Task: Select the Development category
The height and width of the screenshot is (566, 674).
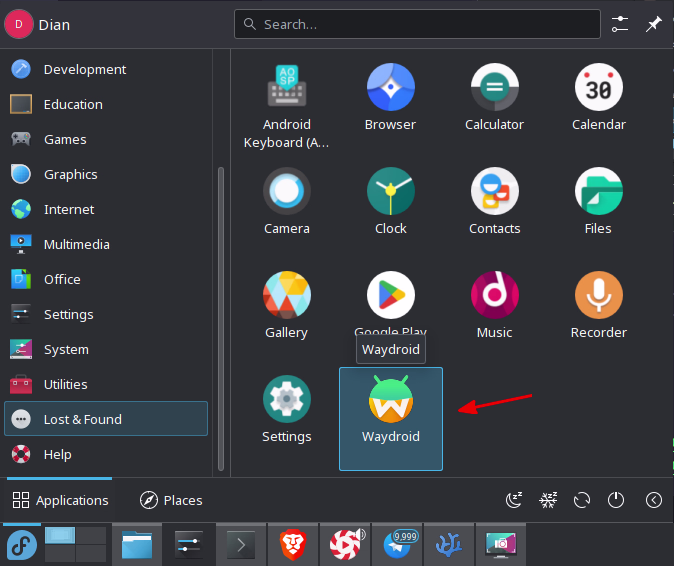Action: [106, 69]
